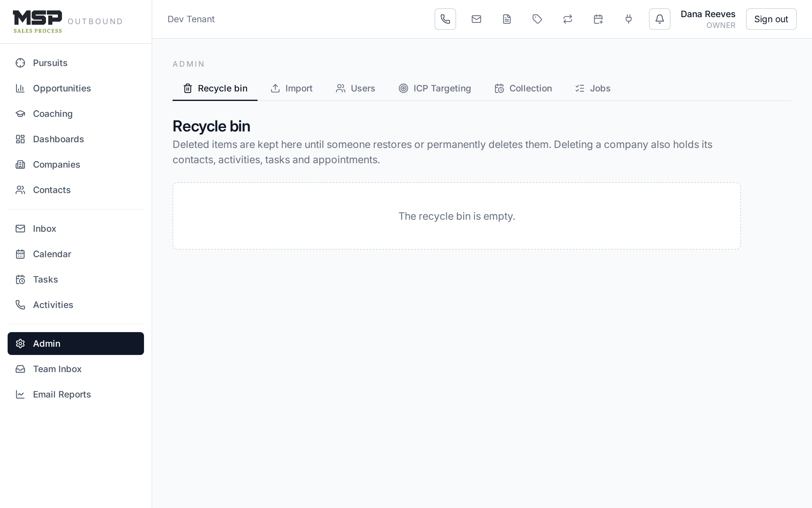The height and width of the screenshot is (508, 812).
Task: Open the Companies list
Action: [x=76, y=165]
